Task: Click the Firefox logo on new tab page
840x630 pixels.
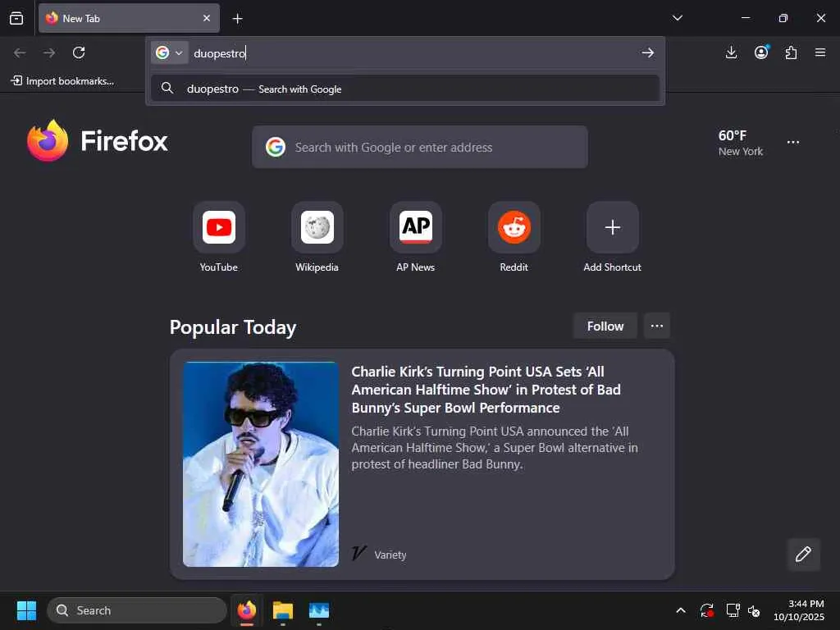Action: coord(98,141)
